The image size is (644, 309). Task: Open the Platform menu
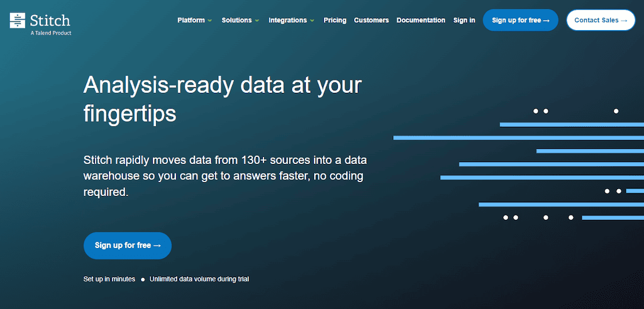click(x=191, y=20)
